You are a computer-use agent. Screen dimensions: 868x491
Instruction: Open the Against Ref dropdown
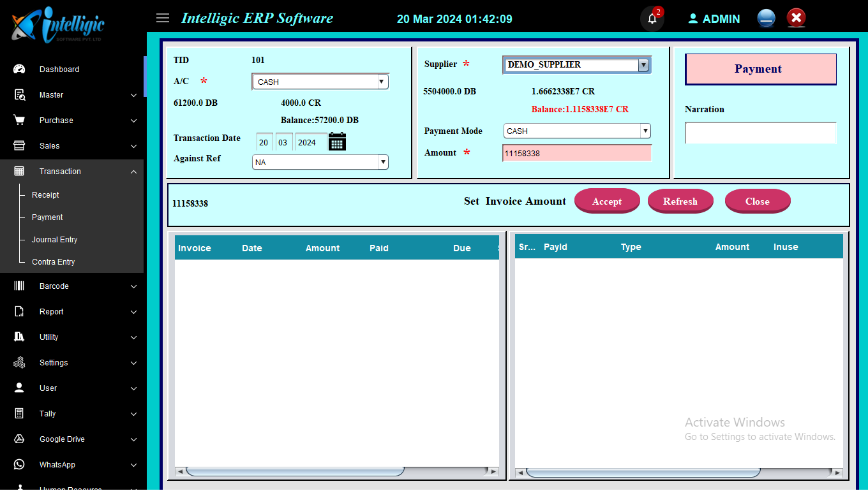coord(320,163)
